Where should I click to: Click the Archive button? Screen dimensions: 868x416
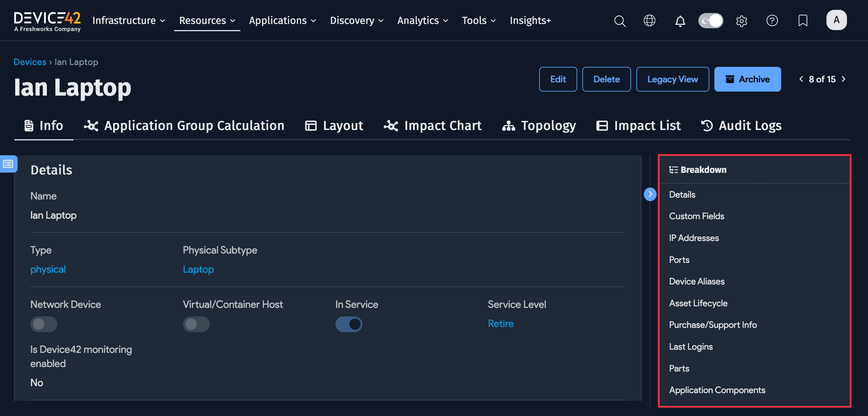coord(747,79)
